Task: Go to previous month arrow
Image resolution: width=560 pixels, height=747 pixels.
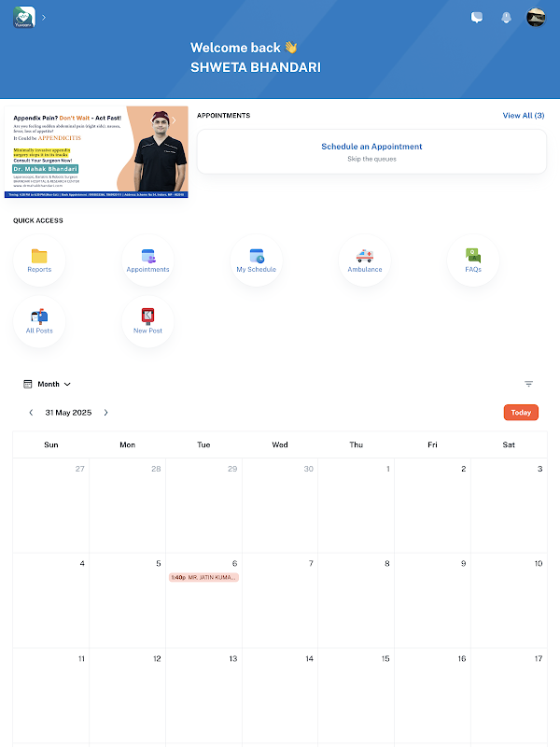Action: point(31,413)
